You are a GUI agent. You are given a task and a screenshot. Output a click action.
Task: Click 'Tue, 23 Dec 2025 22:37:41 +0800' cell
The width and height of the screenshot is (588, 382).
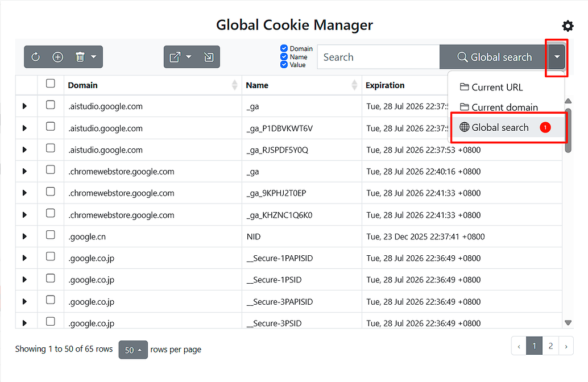pyautogui.click(x=462, y=236)
